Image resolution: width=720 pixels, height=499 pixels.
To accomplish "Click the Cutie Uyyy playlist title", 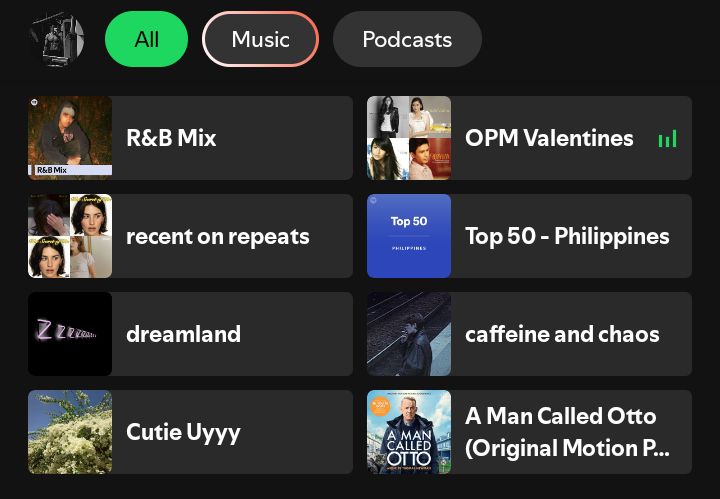I will click(x=183, y=433).
